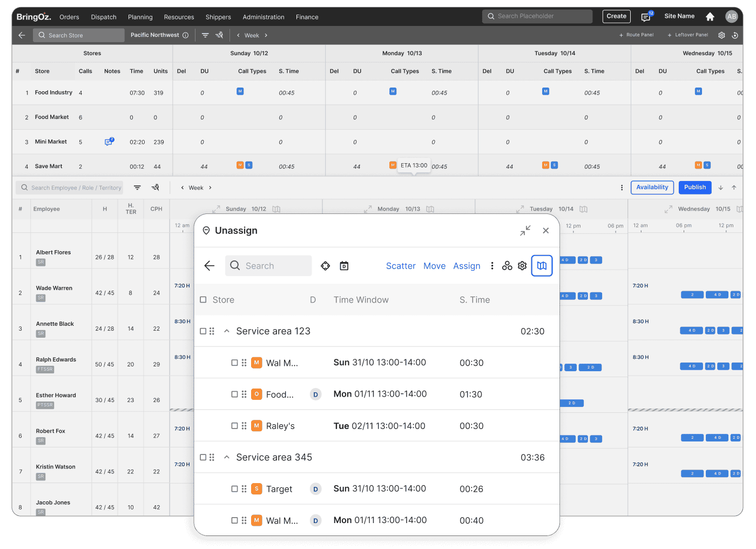Check the Wal M... Sun 31/10 row checkbox
The image size is (756, 549).
(x=234, y=363)
